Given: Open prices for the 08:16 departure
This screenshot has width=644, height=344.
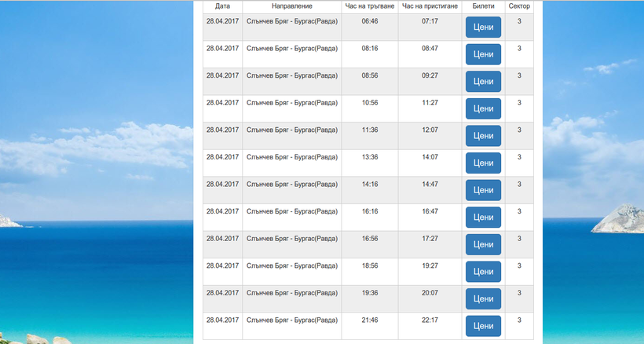Looking at the screenshot, I should 483,54.
